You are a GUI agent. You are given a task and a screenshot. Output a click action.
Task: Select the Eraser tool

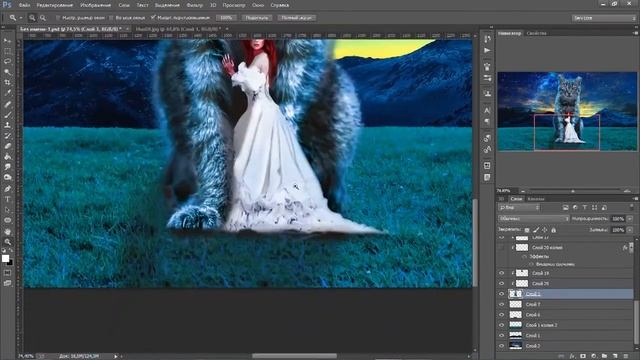[7, 146]
